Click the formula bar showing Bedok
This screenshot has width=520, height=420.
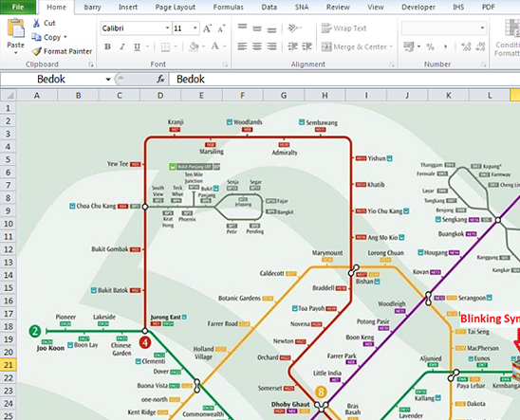tap(344, 79)
